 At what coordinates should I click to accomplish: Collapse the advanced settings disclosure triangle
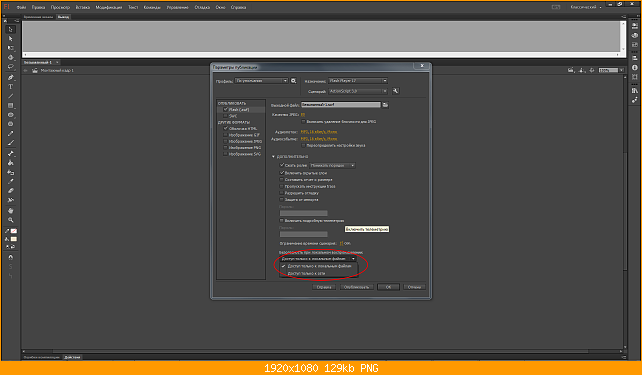(274, 156)
